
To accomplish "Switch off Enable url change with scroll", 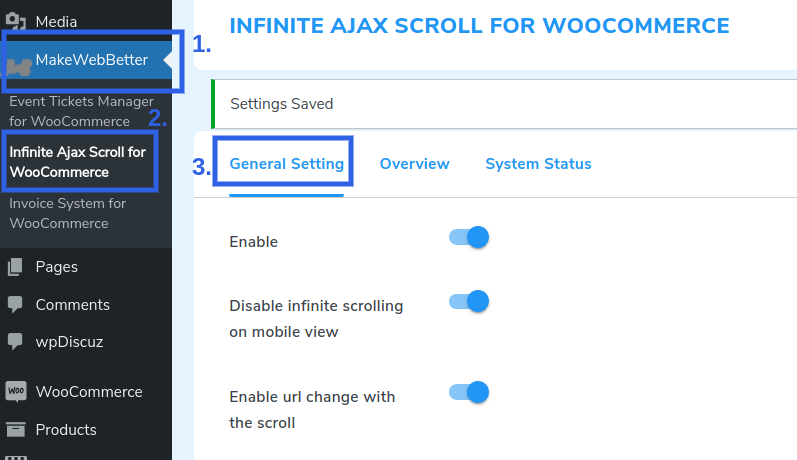I will pos(469,392).
